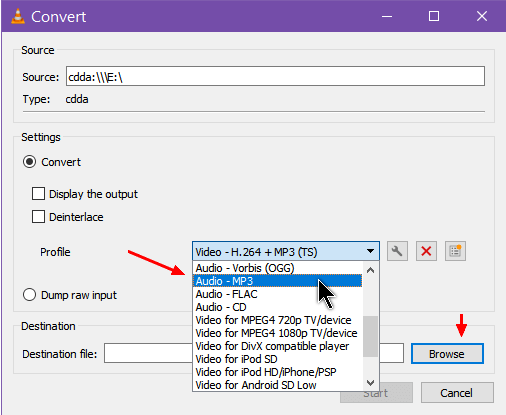Select the Convert radio button
The height and width of the screenshot is (415, 506).
29,162
